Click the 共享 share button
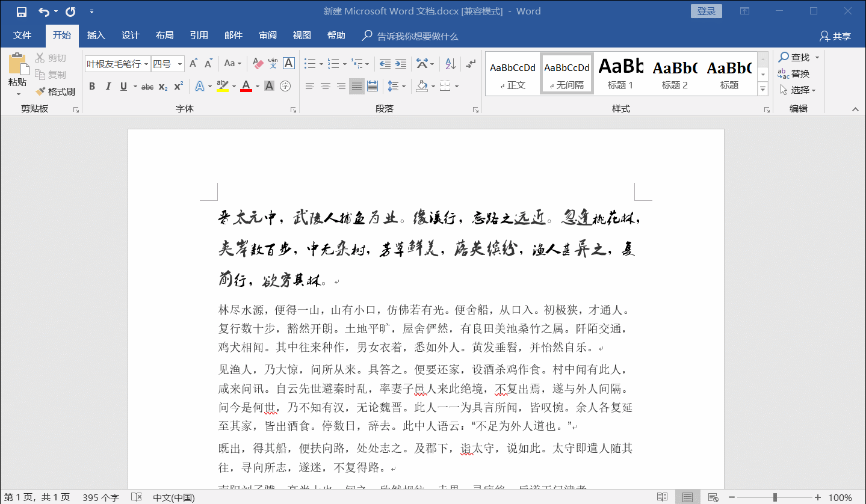This screenshot has width=866, height=504. (x=835, y=36)
